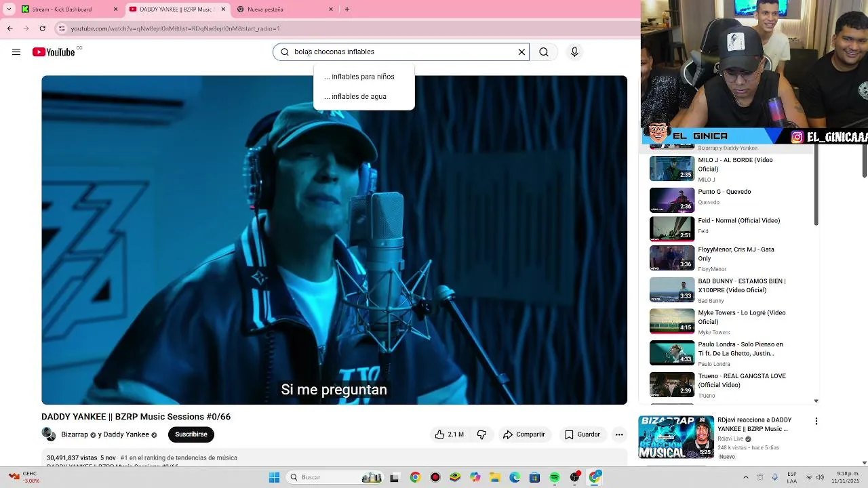Subscribe with the Suscribirse button

pyautogui.click(x=191, y=434)
